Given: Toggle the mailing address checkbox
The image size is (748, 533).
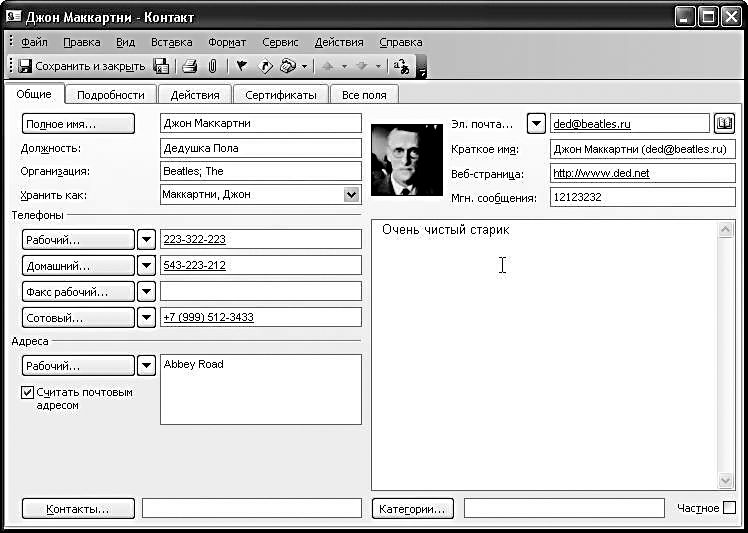Looking at the screenshot, I should [27, 393].
